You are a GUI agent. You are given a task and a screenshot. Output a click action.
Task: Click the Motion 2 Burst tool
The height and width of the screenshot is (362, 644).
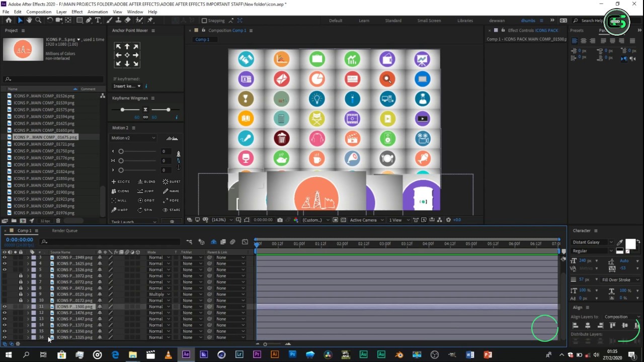[x=172, y=182]
